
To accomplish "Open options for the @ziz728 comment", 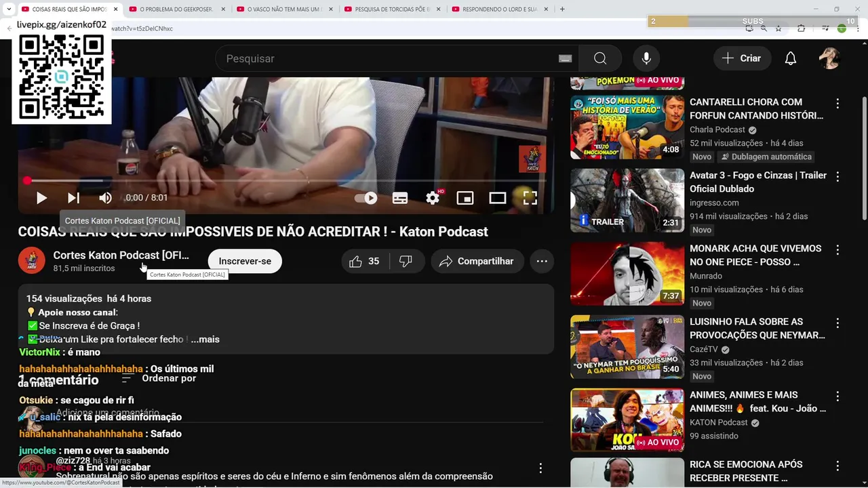I will 540,468.
